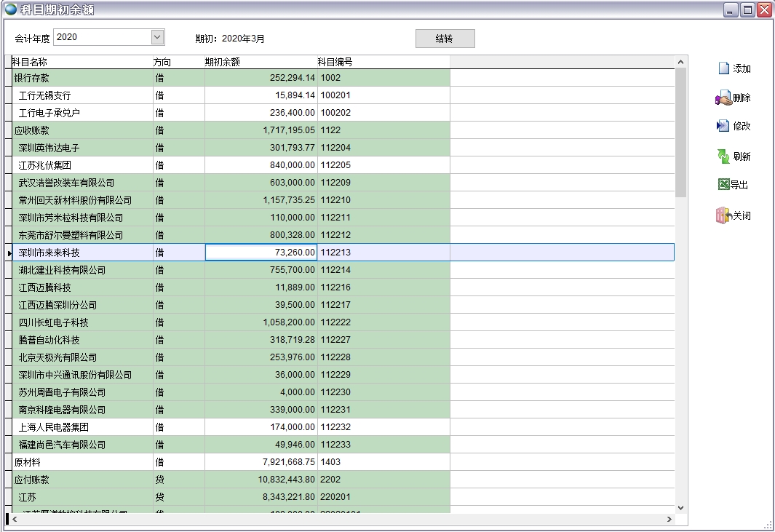Image resolution: width=775 pixels, height=532 pixels.
Task: Open the accounting year dropdown arrow
Action: tap(157, 37)
